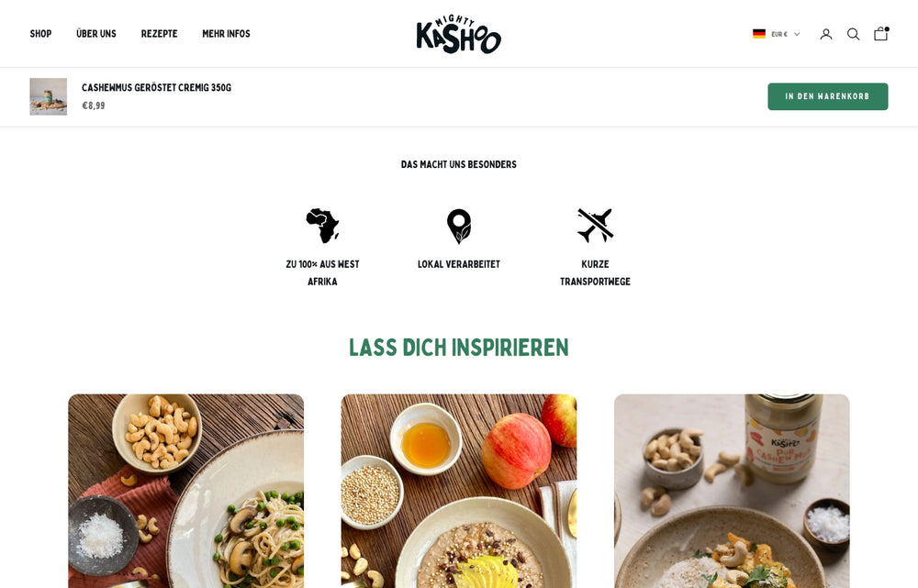Open the Rezepte menu item
Screen dimensions: 918x588
click(x=159, y=34)
